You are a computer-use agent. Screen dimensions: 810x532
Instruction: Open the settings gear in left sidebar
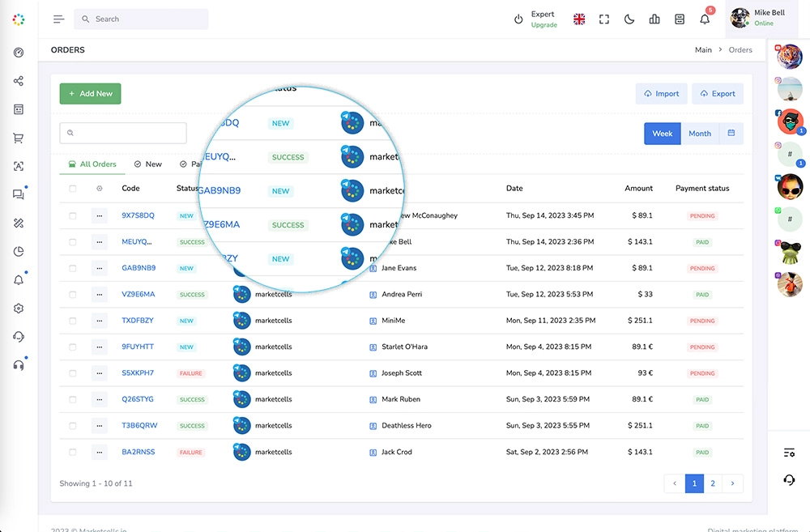click(19, 309)
